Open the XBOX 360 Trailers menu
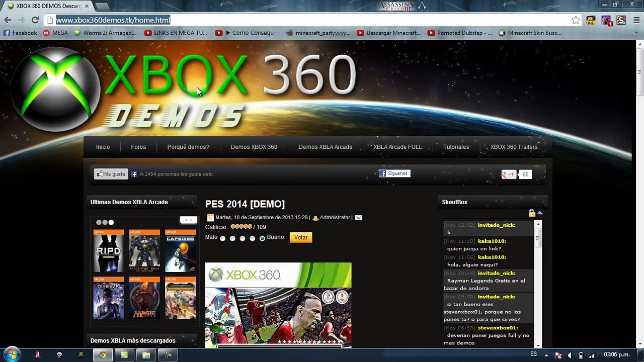644x362 pixels. coord(514,147)
